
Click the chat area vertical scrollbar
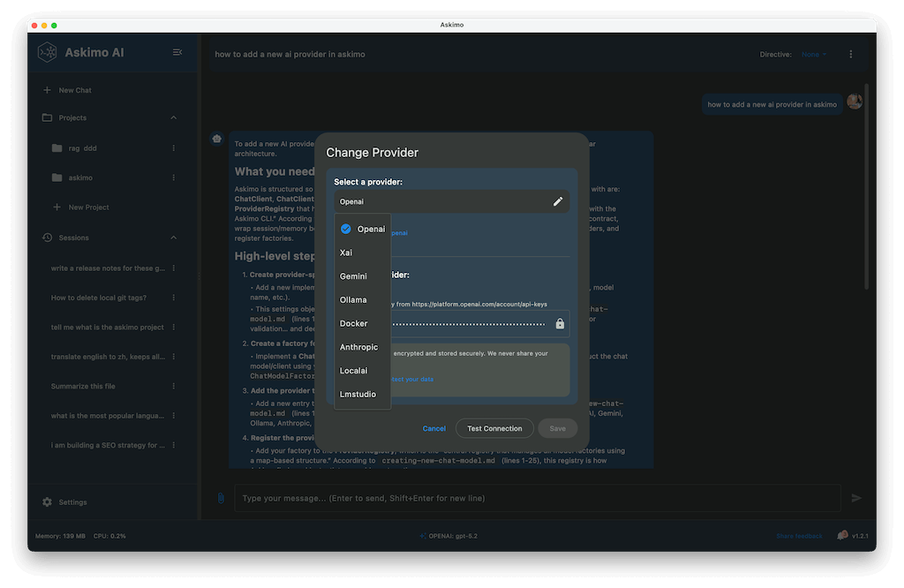point(866,185)
